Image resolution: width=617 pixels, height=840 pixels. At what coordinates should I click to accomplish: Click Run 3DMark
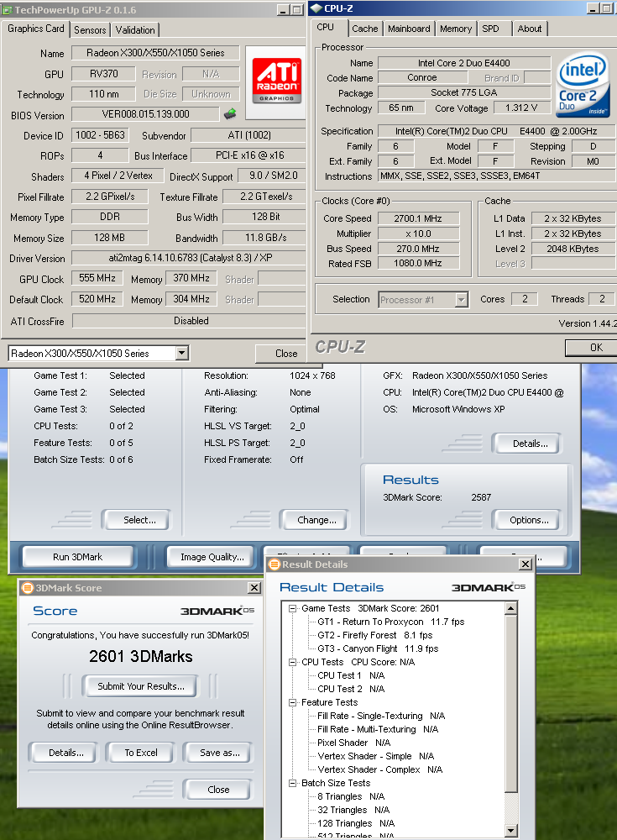point(78,557)
